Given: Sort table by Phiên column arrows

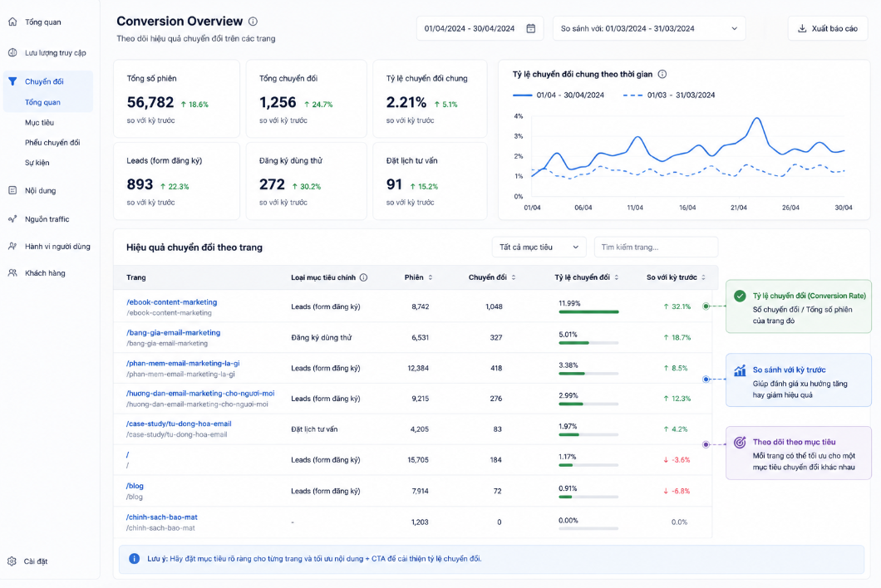Looking at the screenshot, I should point(431,277).
